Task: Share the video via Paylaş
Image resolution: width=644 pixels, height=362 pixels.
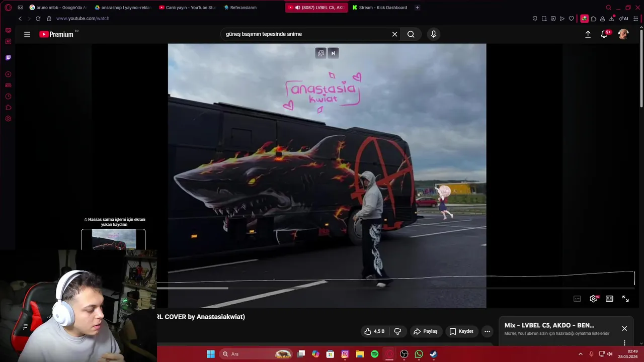Action: [425, 331]
